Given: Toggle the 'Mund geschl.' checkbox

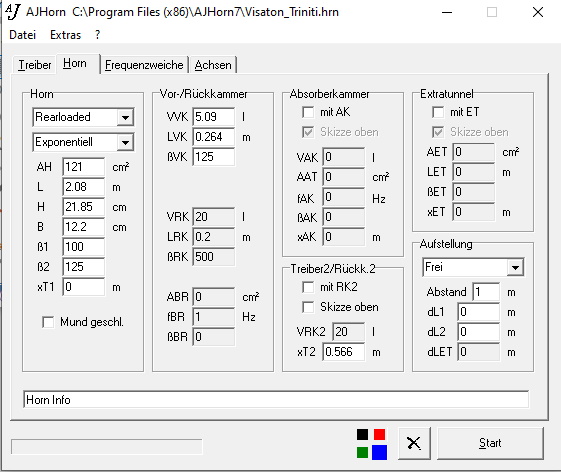Looking at the screenshot, I should click(48, 322).
